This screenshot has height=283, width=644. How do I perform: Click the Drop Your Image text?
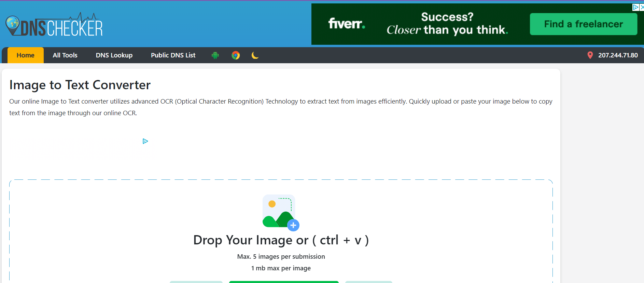tap(281, 240)
